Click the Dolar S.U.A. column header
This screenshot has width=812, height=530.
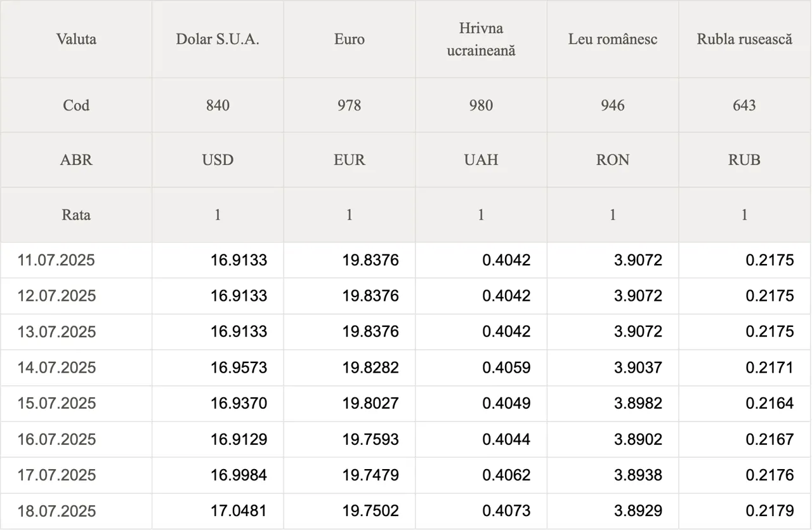(218, 39)
